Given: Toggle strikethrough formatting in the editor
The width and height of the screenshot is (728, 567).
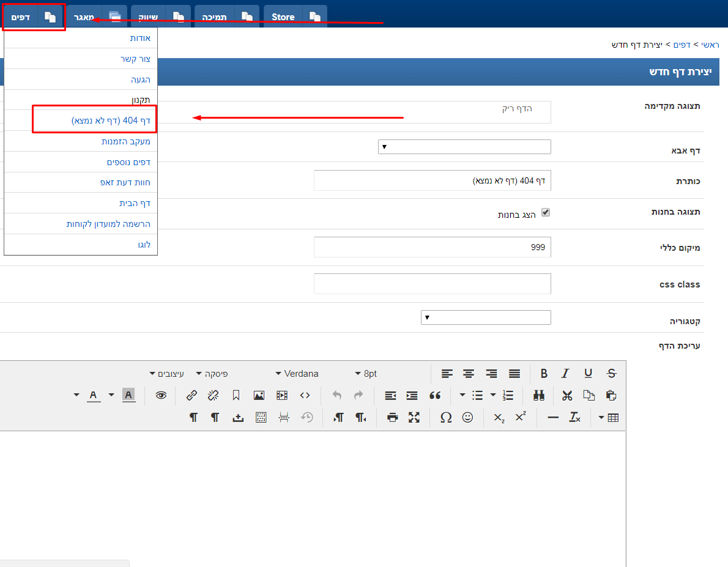Looking at the screenshot, I should (611, 374).
